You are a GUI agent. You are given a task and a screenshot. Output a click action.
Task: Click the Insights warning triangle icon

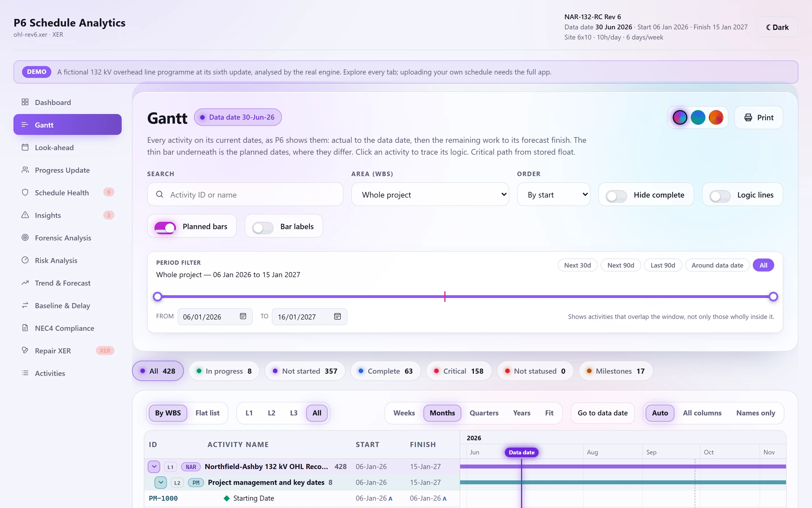tap(25, 215)
